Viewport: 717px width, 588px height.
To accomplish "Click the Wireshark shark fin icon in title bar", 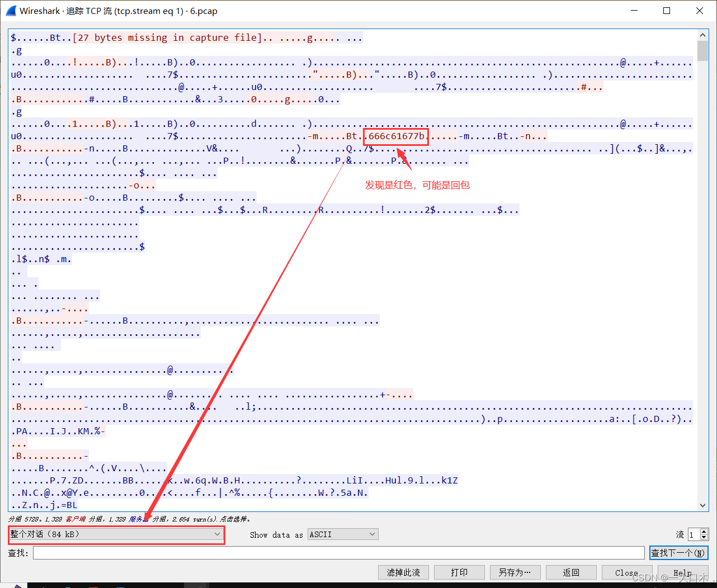I will point(12,11).
